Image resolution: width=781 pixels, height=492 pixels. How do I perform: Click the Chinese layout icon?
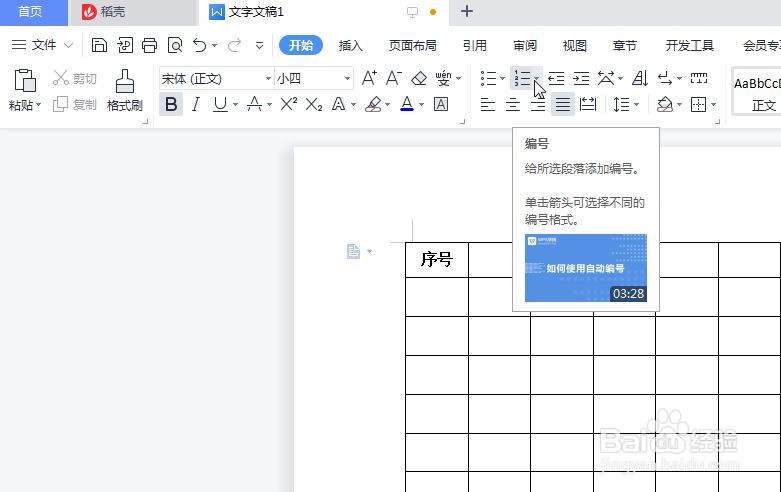[606, 78]
